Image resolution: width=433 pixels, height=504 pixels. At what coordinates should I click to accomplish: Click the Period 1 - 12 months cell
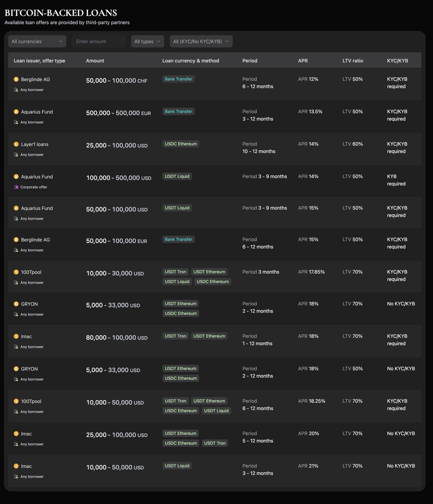point(258,340)
